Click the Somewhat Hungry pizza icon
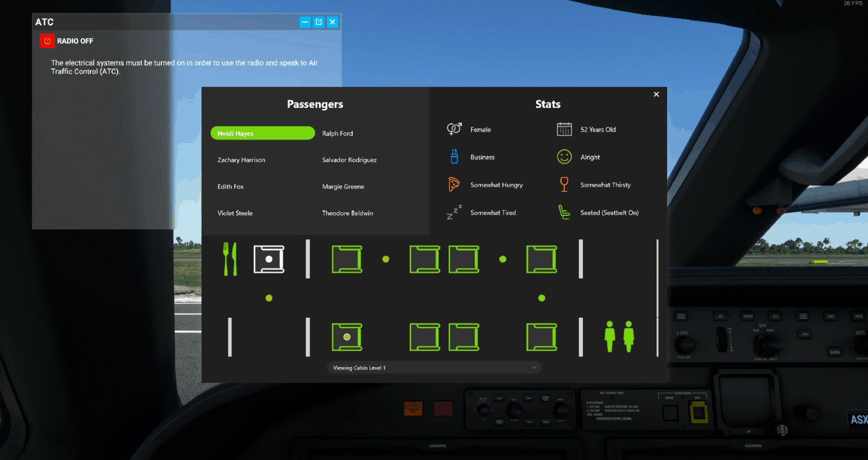 click(454, 185)
